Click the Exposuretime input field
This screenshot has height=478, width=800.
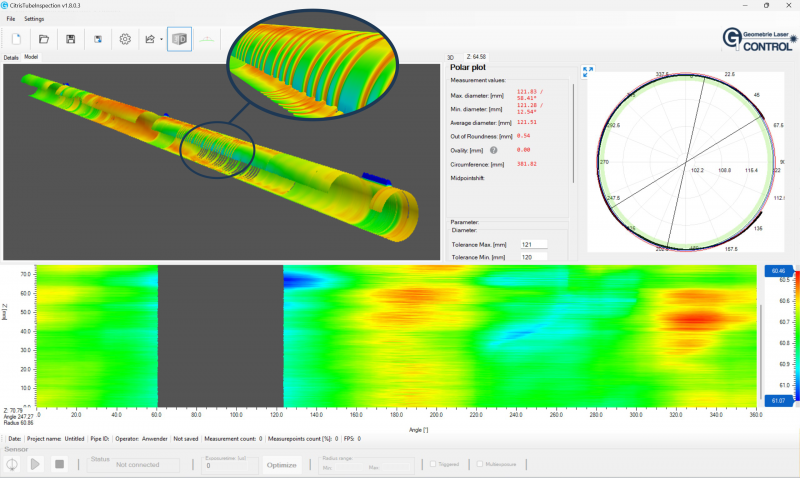(227, 466)
